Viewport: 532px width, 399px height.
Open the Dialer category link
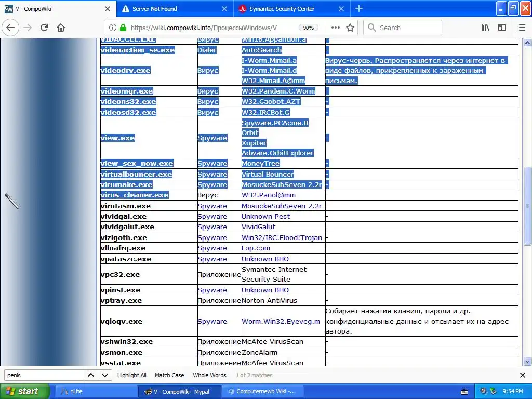tap(207, 50)
